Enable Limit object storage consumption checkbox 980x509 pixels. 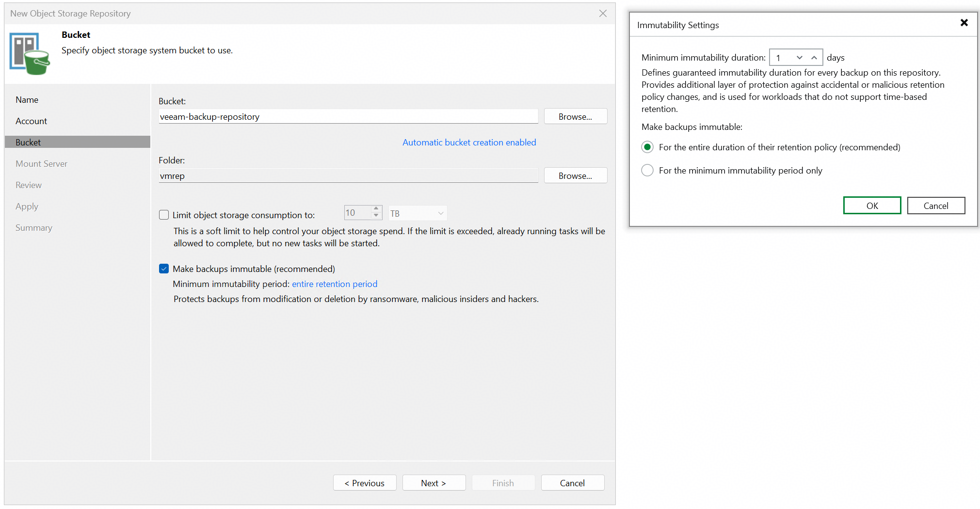tap(164, 215)
